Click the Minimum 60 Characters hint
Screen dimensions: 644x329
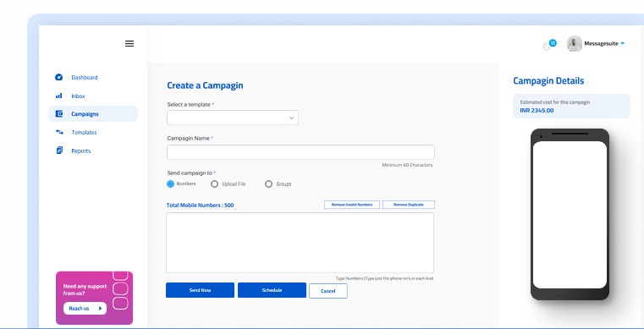click(407, 165)
